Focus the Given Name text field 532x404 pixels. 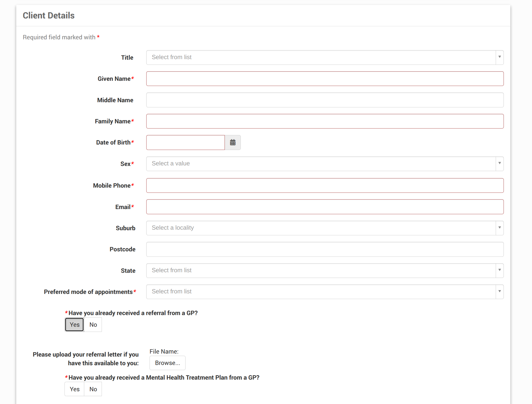pyautogui.click(x=325, y=79)
